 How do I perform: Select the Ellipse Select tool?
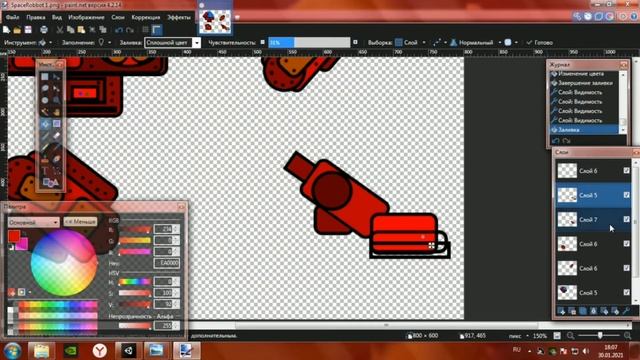45,100
